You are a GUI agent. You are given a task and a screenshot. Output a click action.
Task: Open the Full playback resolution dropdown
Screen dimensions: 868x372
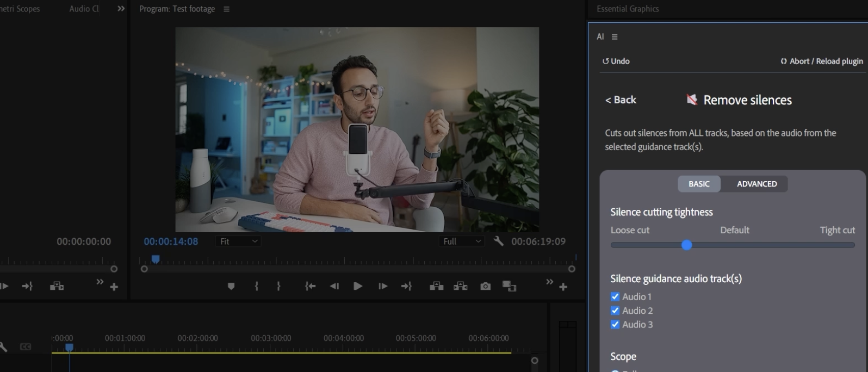coord(462,241)
